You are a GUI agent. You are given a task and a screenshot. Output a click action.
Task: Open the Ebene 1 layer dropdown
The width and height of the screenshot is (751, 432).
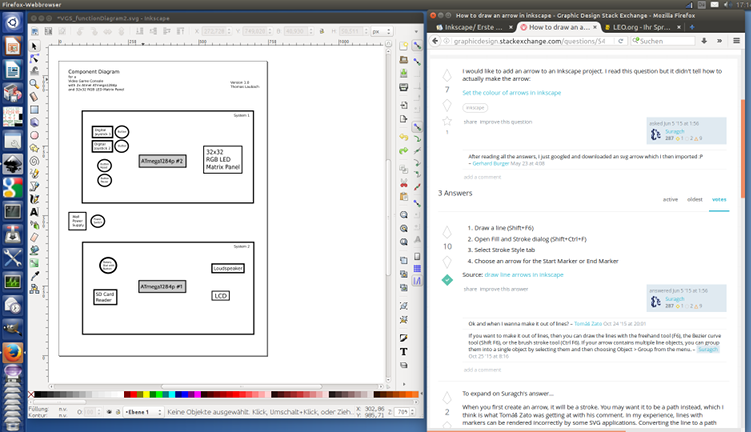point(143,412)
